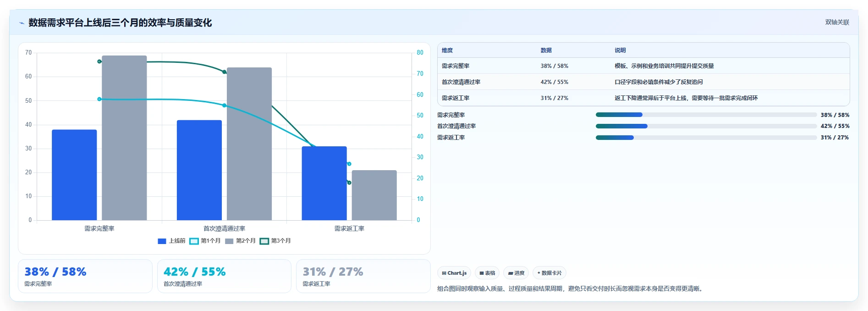Image resolution: width=868 pixels, height=311 pixels.
Task: Click the dark teal line point above 首次澄清通过率
Action: click(x=224, y=72)
